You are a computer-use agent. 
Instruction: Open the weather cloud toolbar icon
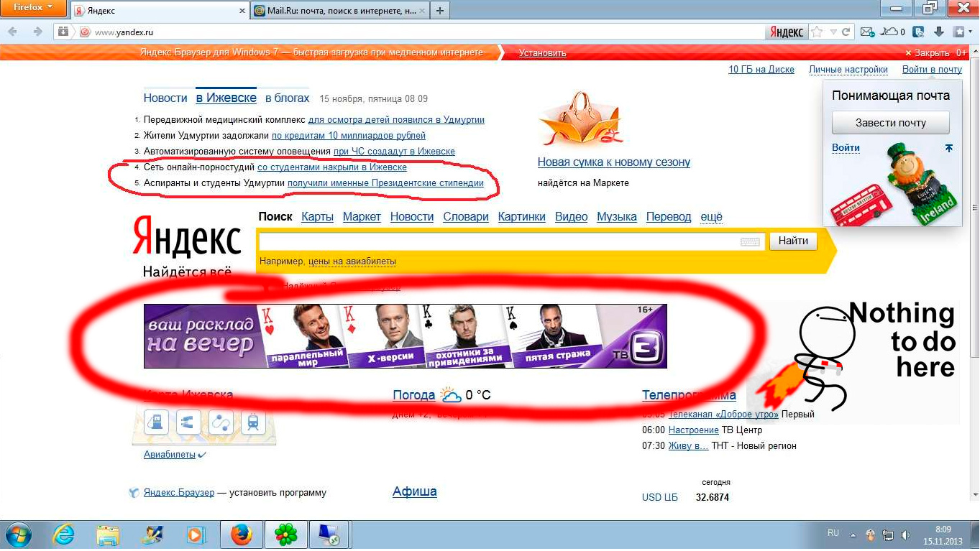click(892, 32)
